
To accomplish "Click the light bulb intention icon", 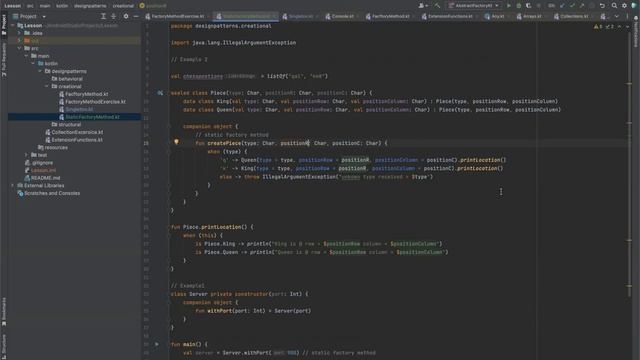I will 176,142.
